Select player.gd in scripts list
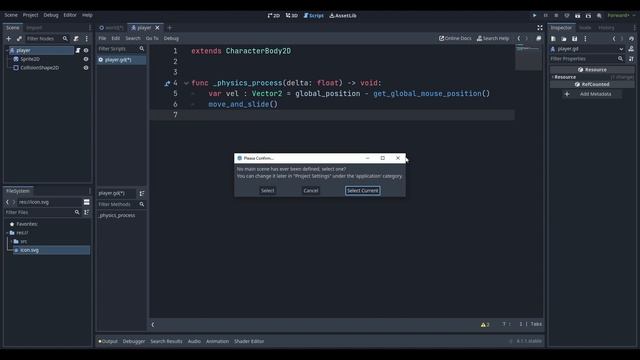 pos(121,60)
